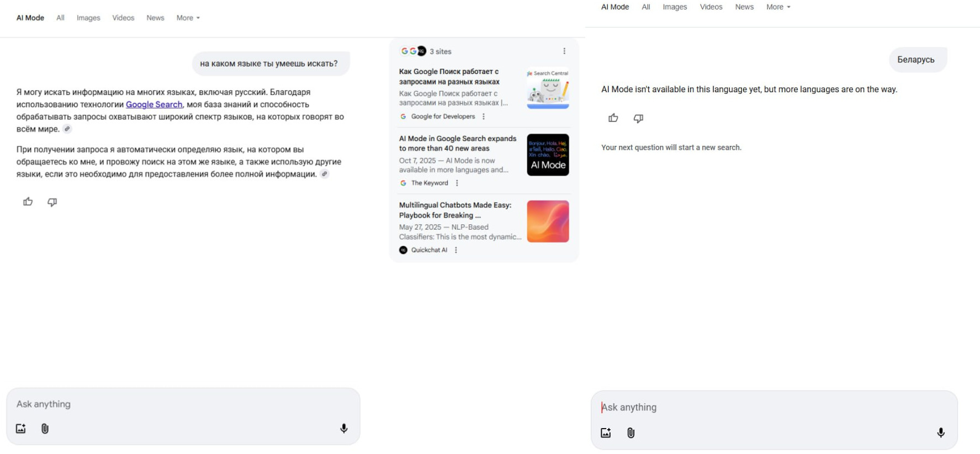The height and width of the screenshot is (454, 980).
Task: Open 'Как Google Поиск работает с запросами' result
Action: point(449,77)
